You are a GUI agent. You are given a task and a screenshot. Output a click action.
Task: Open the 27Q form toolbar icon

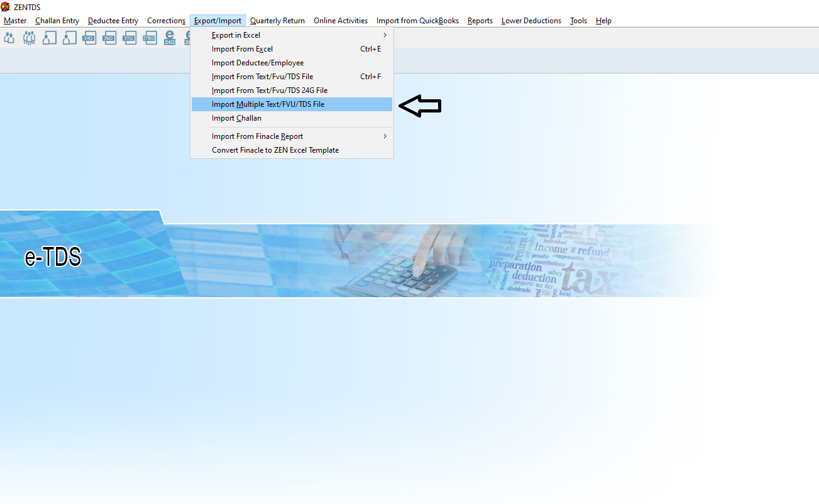pyautogui.click(x=129, y=38)
